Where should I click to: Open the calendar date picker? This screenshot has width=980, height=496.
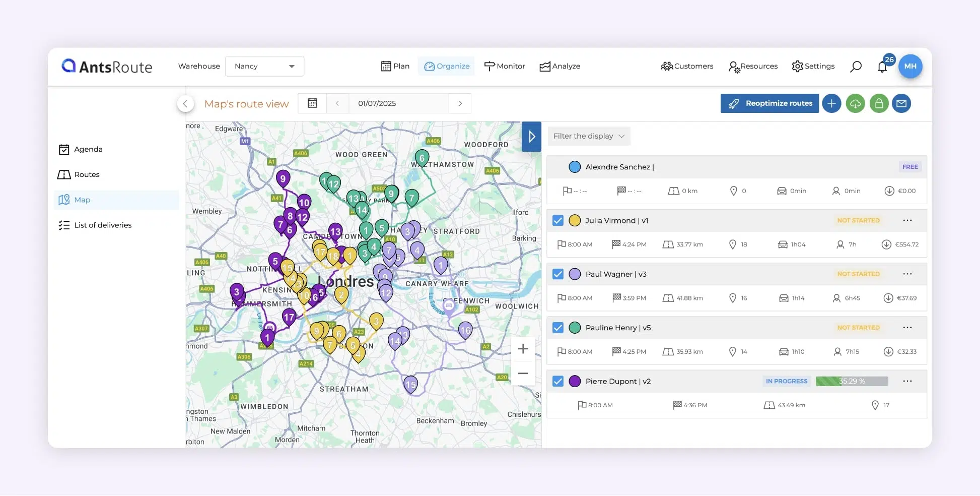point(312,103)
